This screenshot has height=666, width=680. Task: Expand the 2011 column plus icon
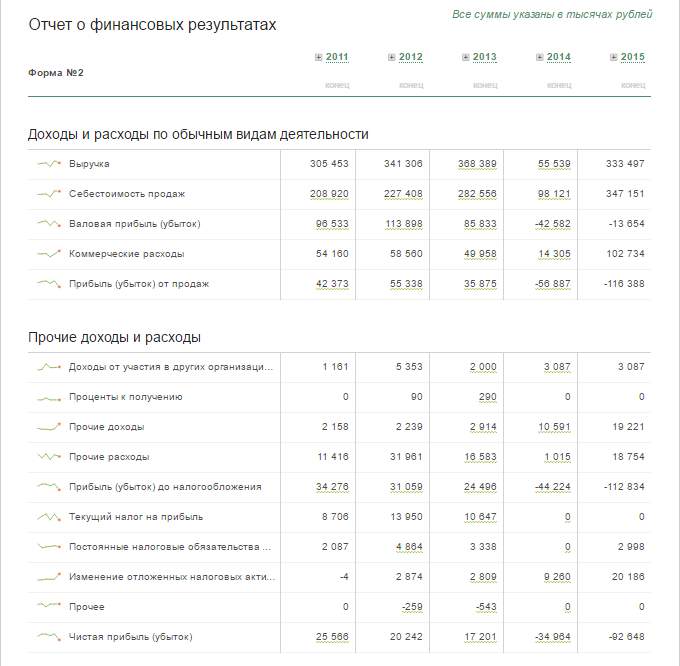(319, 57)
